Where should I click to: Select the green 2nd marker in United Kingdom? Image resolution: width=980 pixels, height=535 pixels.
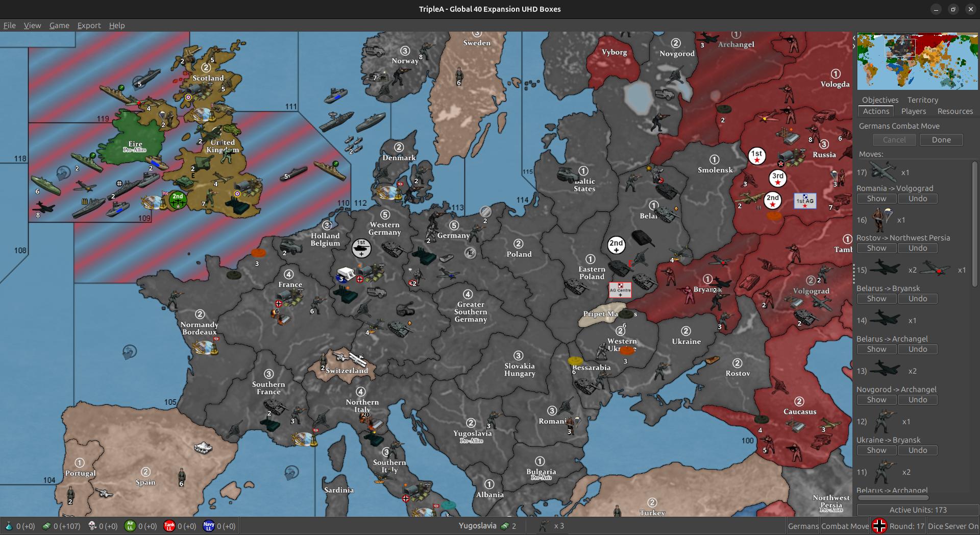[x=178, y=200]
